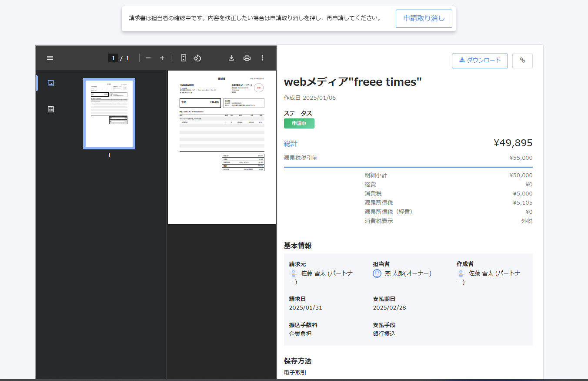The height and width of the screenshot is (381, 588).
Task: Click 消費税 value ¥5,000
Action: [523, 194]
